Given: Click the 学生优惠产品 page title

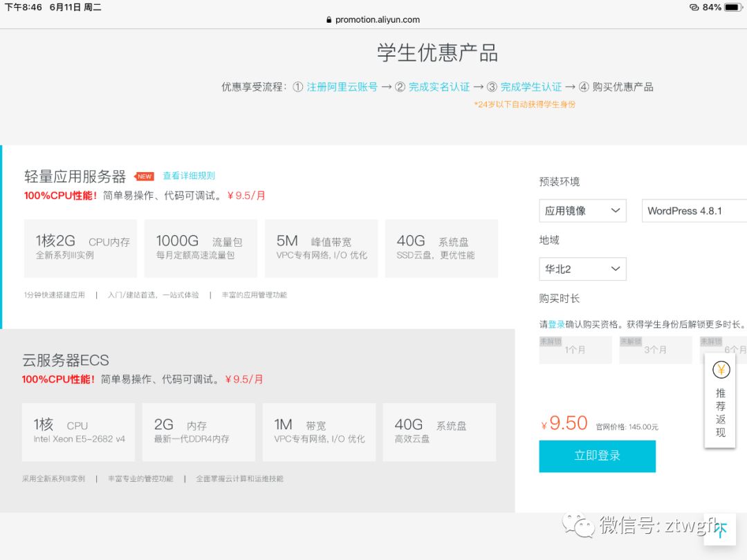Looking at the screenshot, I should pos(437,53).
